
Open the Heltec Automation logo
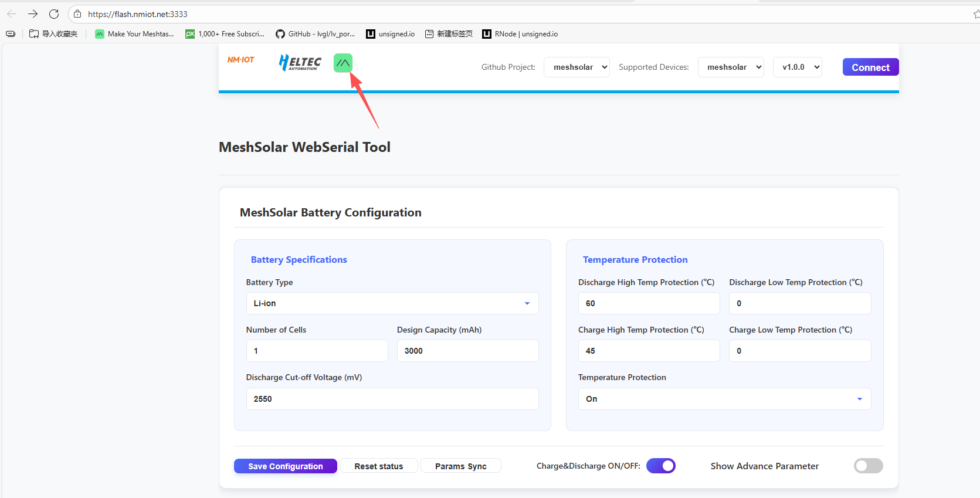[x=300, y=63]
